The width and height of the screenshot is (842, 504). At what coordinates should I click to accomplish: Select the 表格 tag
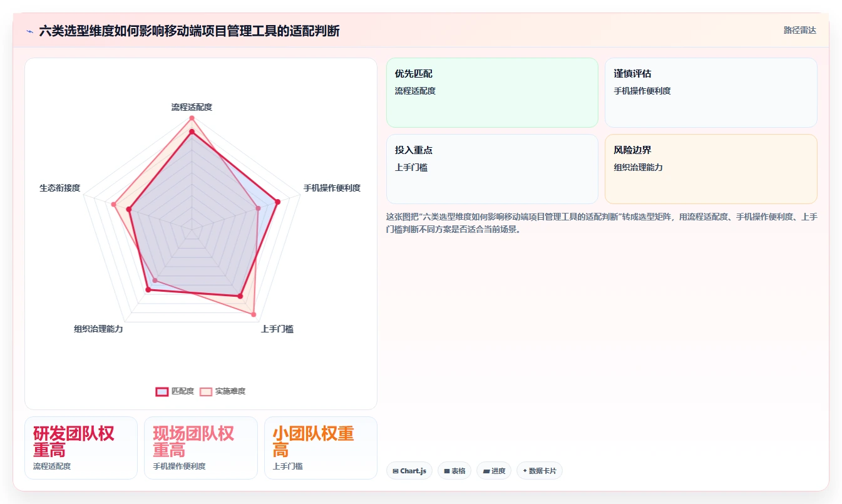[x=454, y=471]
